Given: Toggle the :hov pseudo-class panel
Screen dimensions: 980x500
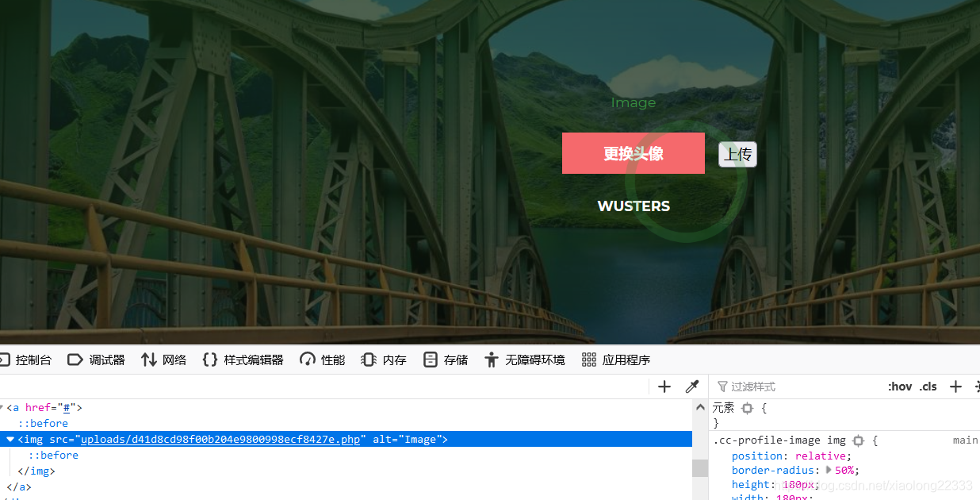Looking at the screenshot, I should [900, 387].
